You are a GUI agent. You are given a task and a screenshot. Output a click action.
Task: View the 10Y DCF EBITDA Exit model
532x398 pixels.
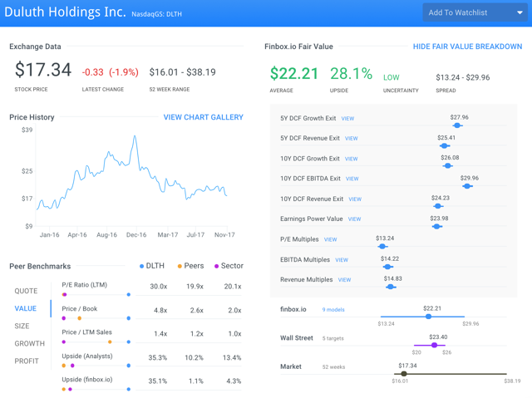(352, 179)
